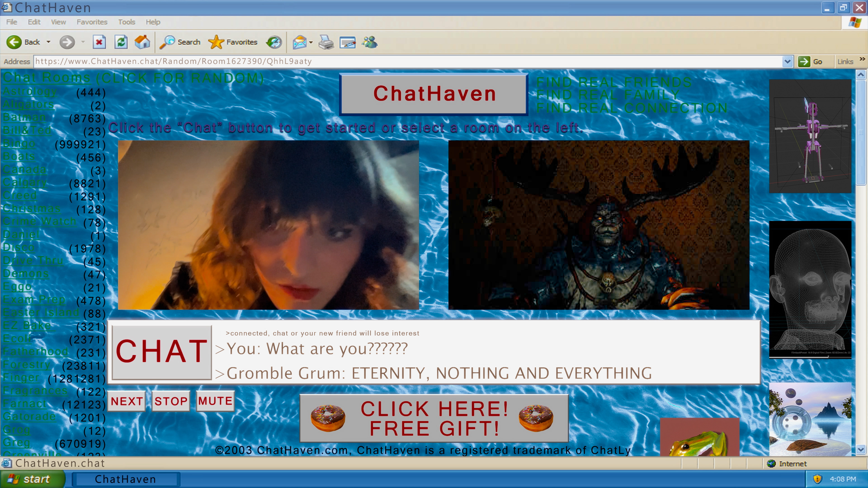The image size is (868, 488).
Task: Click the Edit page toolbar icon
Action: pos(348,42)
